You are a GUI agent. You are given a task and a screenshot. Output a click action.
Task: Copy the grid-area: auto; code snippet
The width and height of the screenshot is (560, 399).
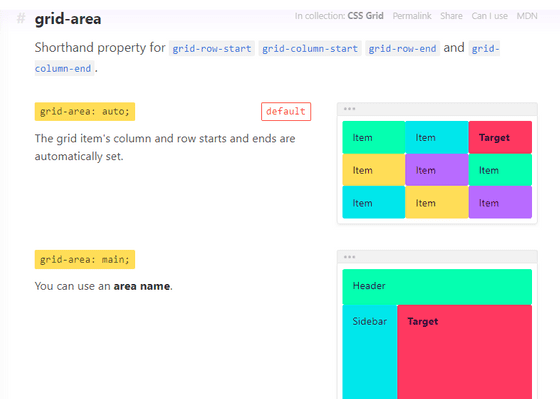[x=85, y=111]
